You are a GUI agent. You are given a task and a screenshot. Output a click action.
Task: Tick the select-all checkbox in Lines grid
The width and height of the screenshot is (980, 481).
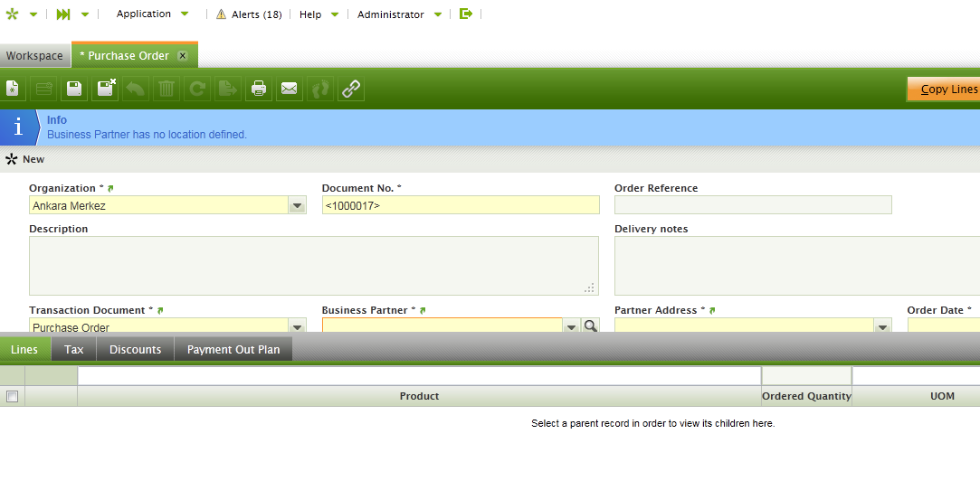coord(12,396)
